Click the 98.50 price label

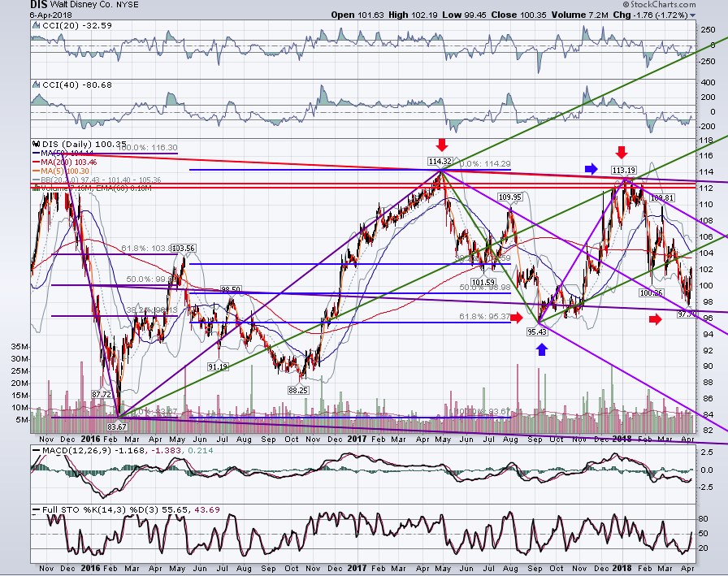(231, 289)
